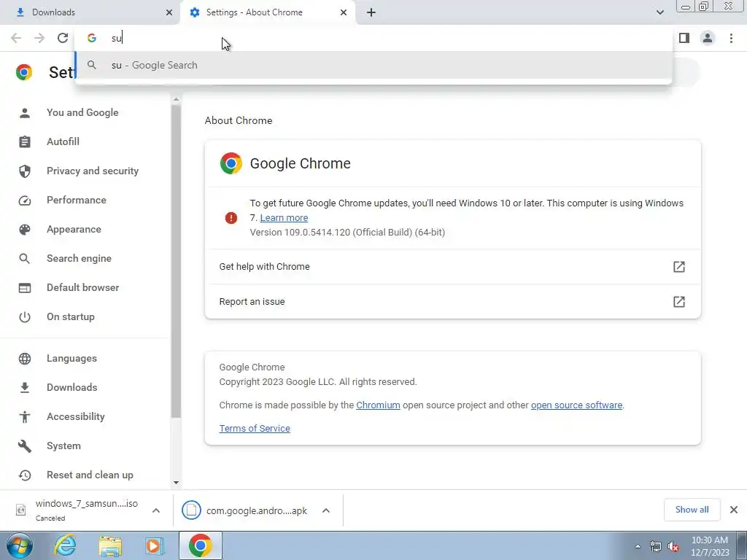
Task: Open Get help with Chrome
Action: [452, 267]
